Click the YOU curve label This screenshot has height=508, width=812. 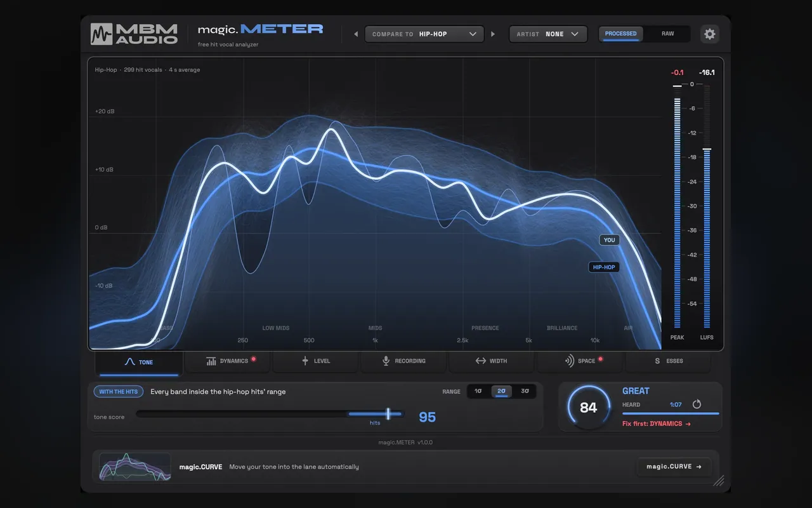click(x=610, y=240)
